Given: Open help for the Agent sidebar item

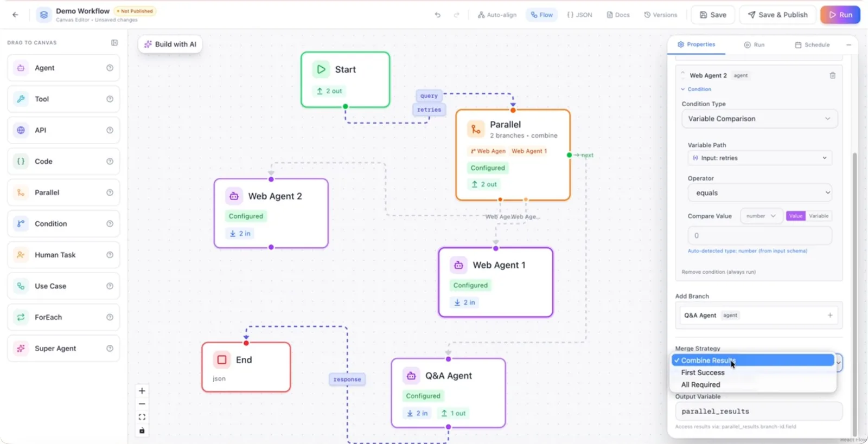Looking at the screenshot, I should click(x=110, y=68).
